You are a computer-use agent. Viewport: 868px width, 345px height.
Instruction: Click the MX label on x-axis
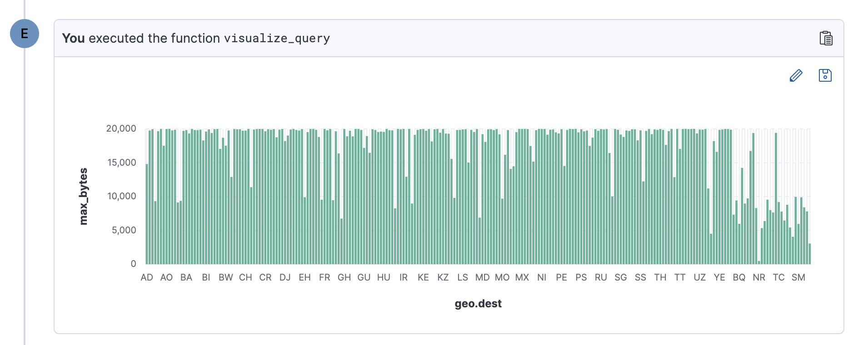point(522,277)
